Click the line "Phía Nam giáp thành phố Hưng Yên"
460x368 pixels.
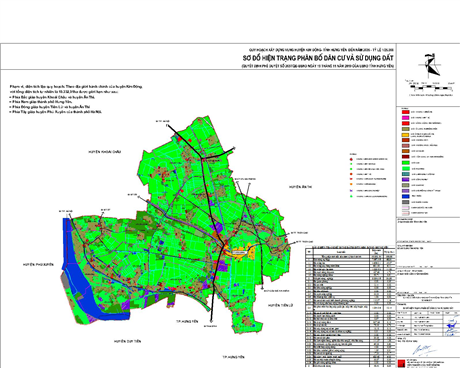tap(41, 102)
